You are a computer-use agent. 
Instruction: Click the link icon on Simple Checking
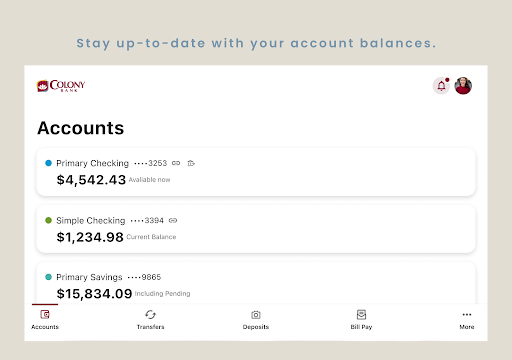coord(173,220)
